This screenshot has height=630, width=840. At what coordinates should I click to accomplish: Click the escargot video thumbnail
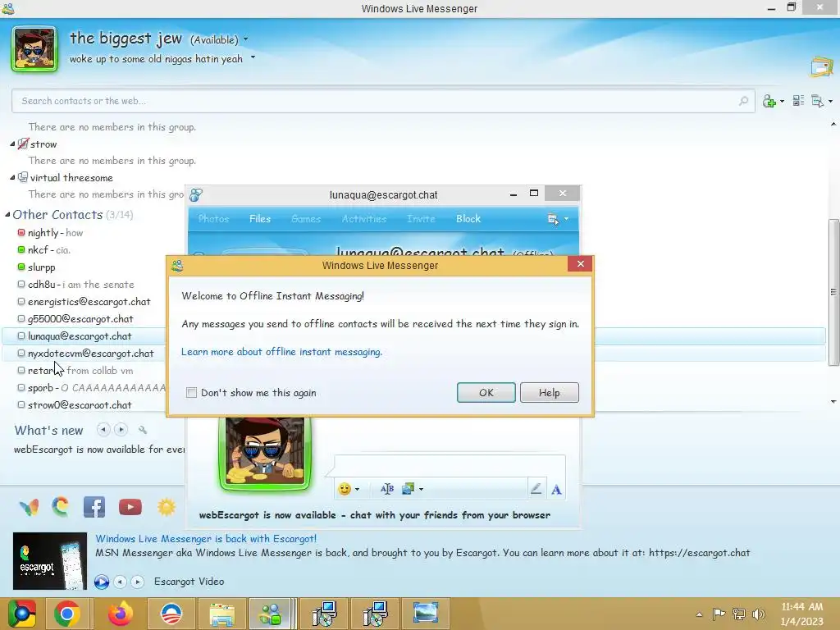point(50,561)
